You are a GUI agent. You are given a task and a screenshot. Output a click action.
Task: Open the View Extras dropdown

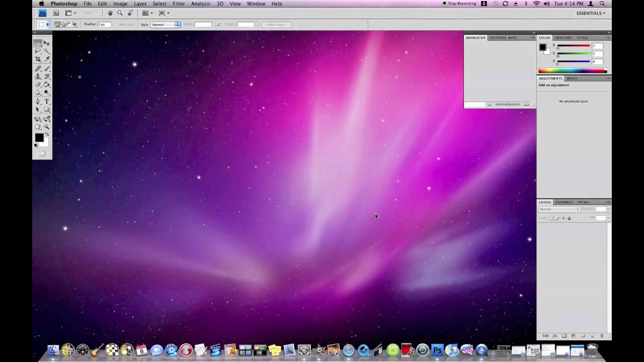coord(70,13)
